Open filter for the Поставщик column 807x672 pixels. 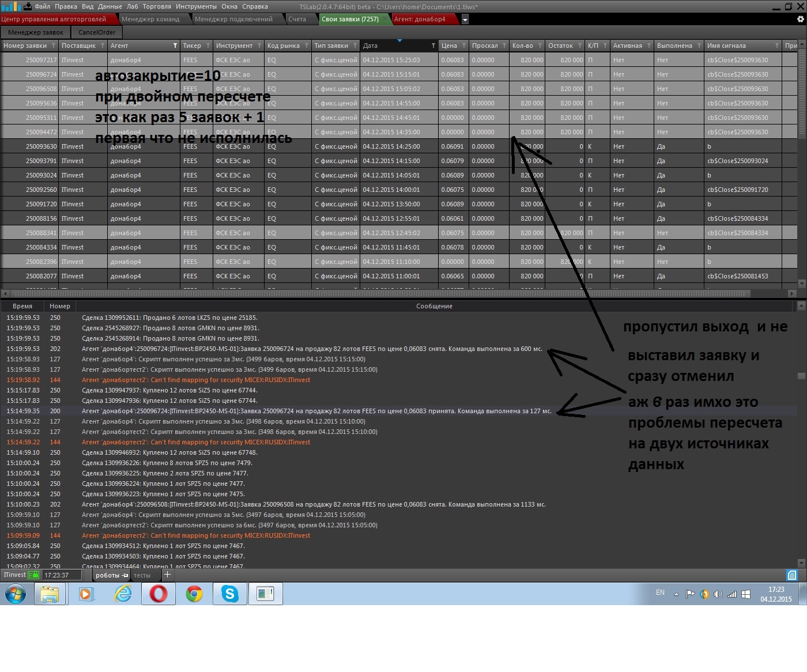coord(103,46)
